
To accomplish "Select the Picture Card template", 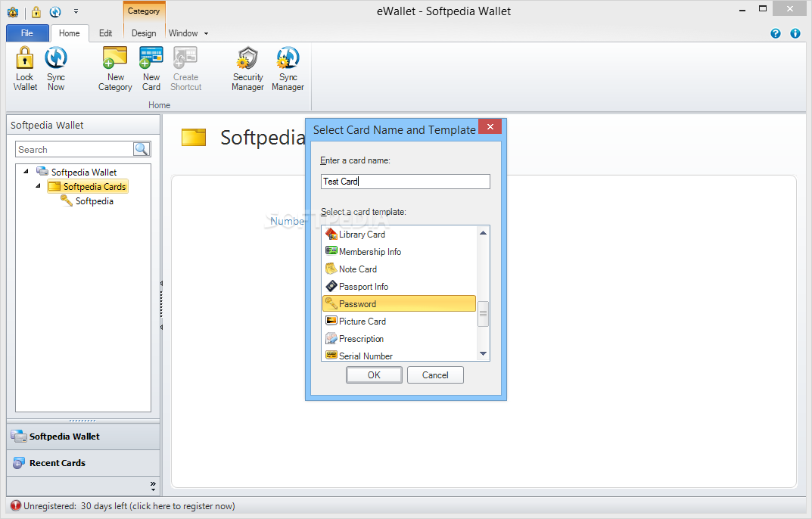I will tap(399, 321).
